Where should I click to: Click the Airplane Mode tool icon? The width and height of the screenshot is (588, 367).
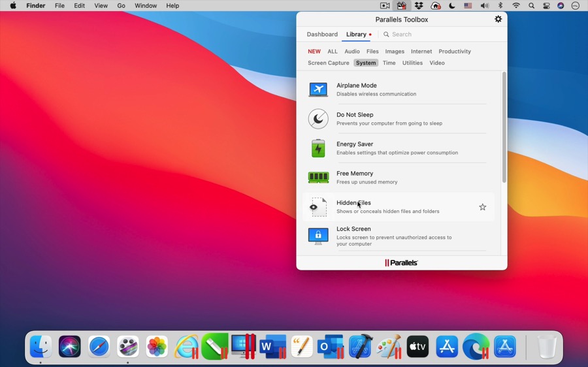(x=318, y=89)
